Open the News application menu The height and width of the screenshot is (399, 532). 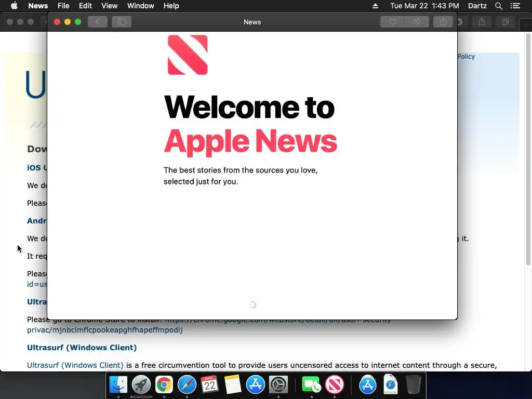point(38,6)
